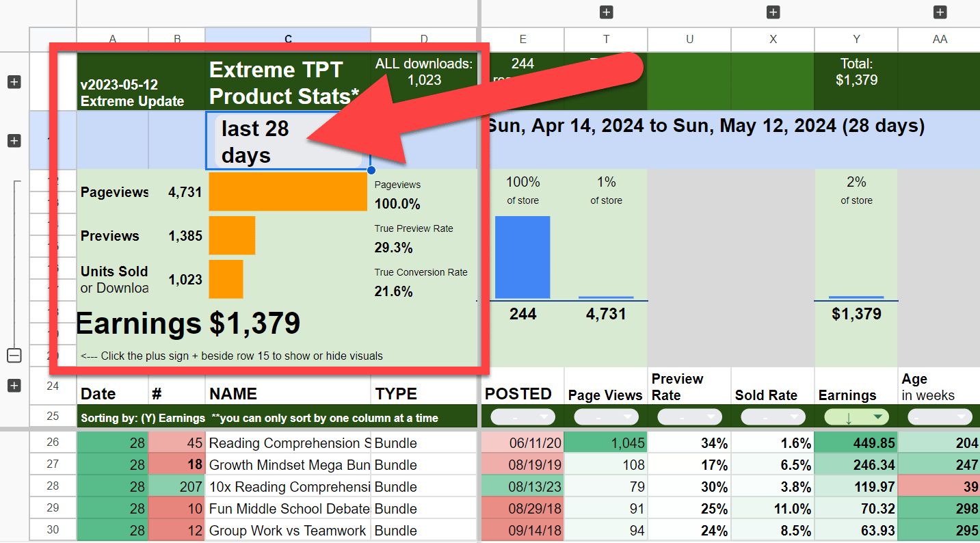The image size is (980, 543).
Task: Click the age value 298 cell
Action: [x=939, y=508]
